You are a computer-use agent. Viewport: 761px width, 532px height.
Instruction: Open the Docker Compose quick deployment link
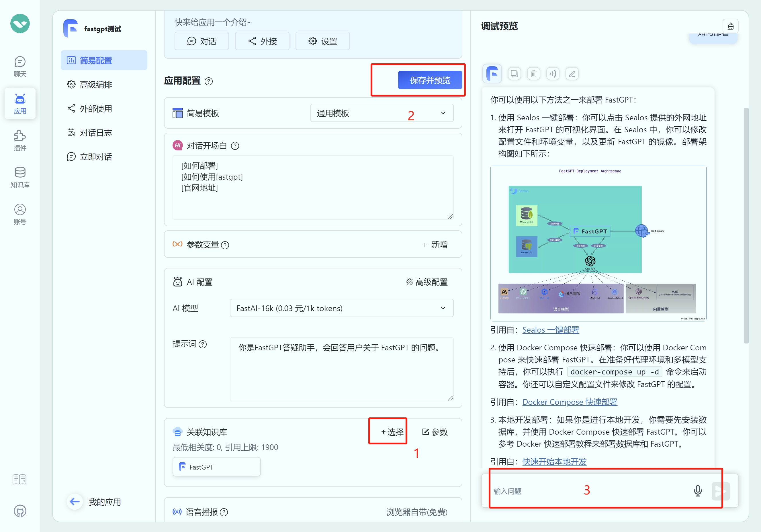570,402
